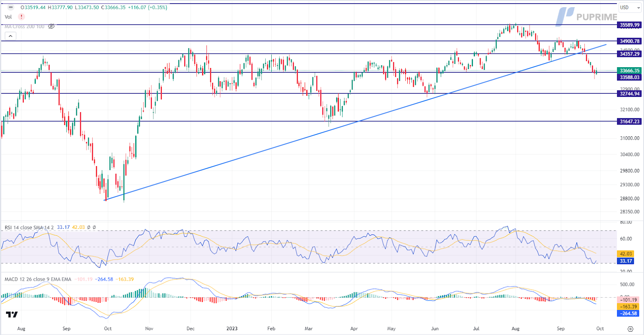644x335 pixels.
Task: Click the Dec label on the time axis
Action: click(x=190, y=329)
